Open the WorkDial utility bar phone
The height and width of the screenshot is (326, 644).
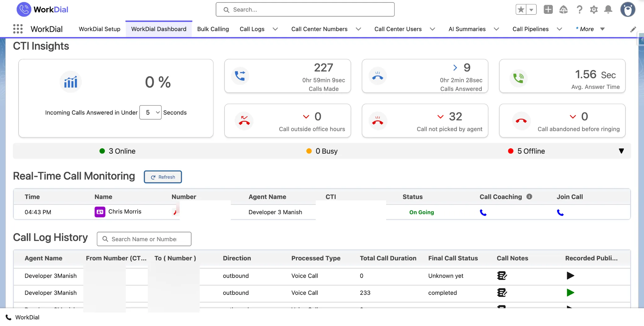point(23,317)
